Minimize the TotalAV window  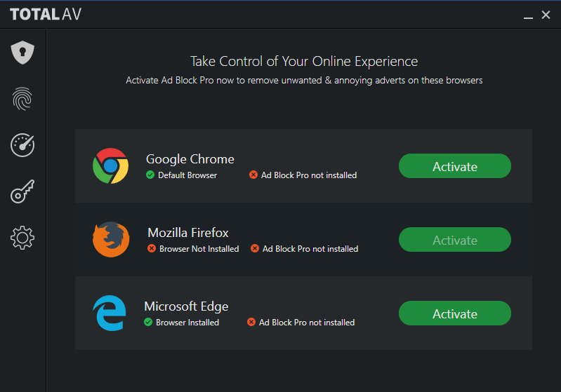[528, 15]
